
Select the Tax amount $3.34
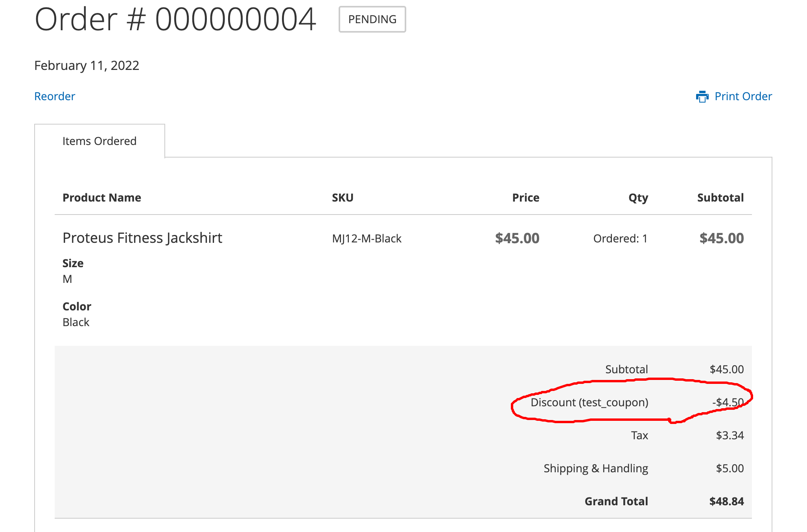coord(730,435)
